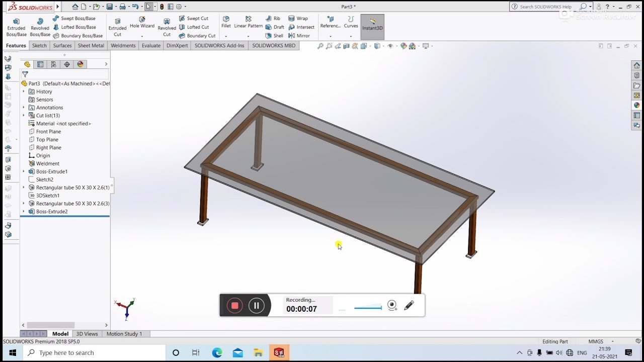Screen dimensions: 644x362
Task: Open the Evaluate ribbon tab
Action: [151, 45]
